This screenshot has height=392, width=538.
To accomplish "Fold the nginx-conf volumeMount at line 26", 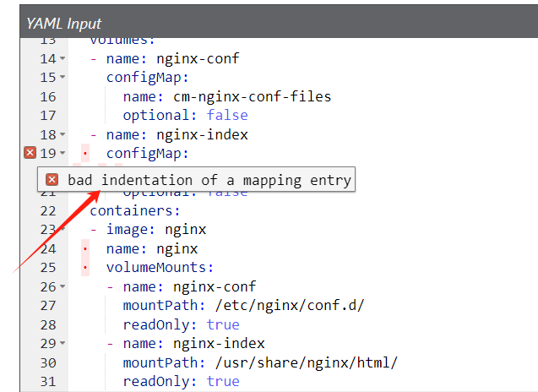I will [62, 286].
